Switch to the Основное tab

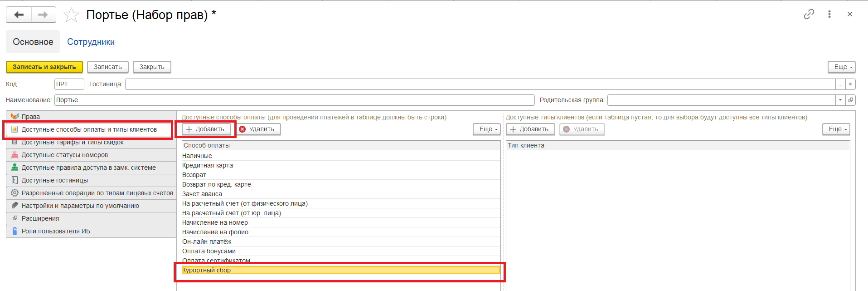tap(33, 42)
